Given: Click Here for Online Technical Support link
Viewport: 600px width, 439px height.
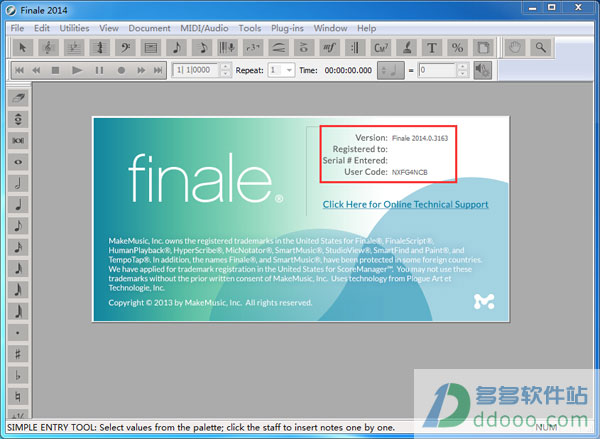Looking at the screenshot, I should (x=405, y=204).
